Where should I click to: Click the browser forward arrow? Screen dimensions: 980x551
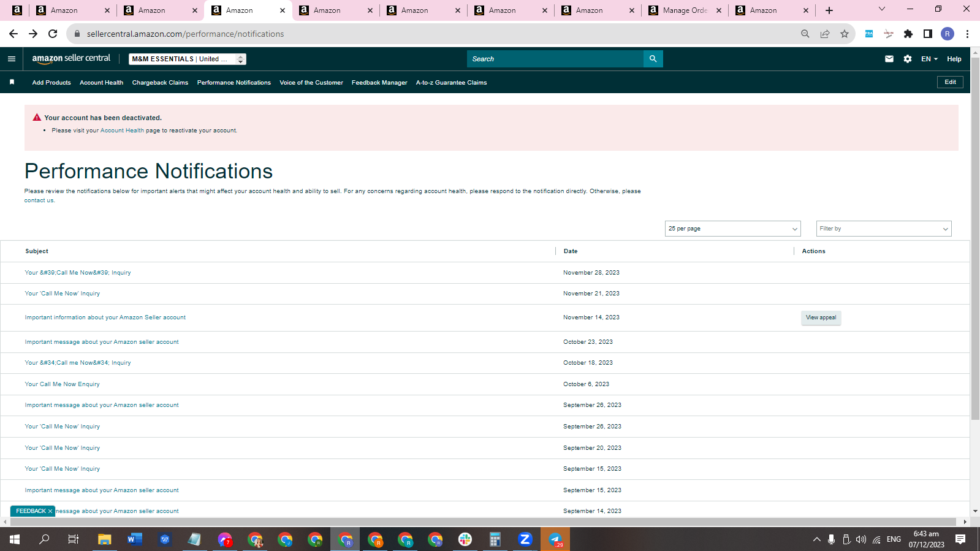33,34
